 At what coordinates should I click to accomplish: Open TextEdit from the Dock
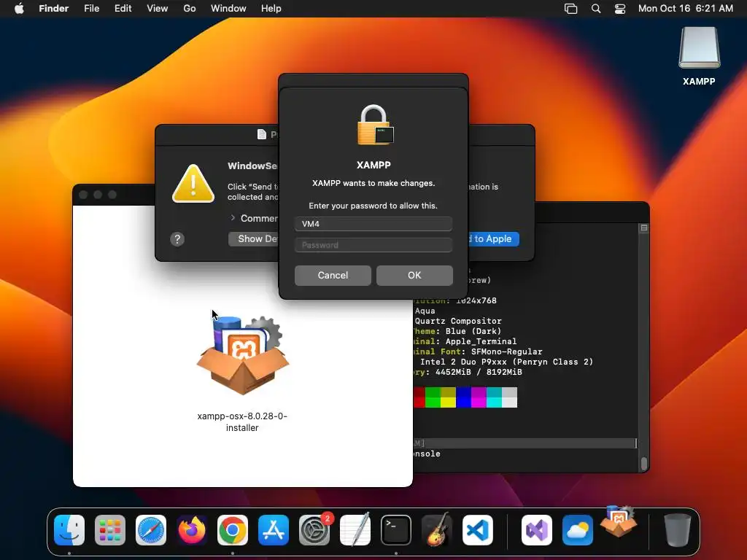(355, 530)
